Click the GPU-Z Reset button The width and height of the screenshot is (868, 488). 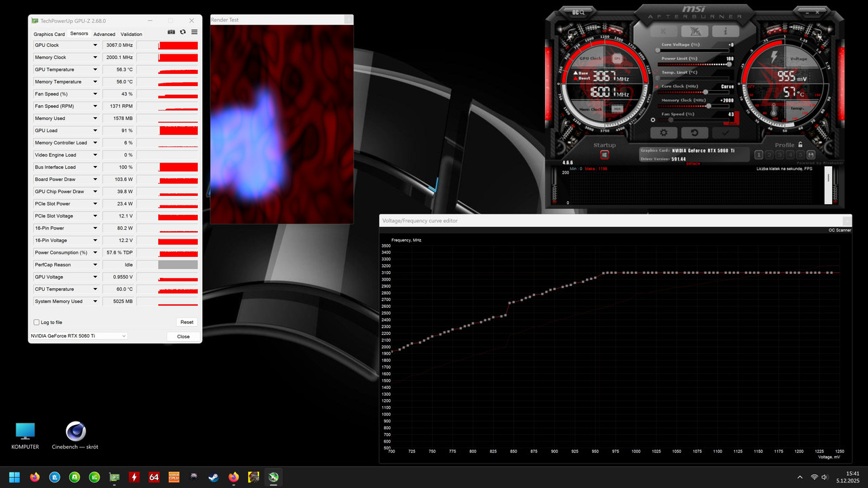tap(186, 323)
